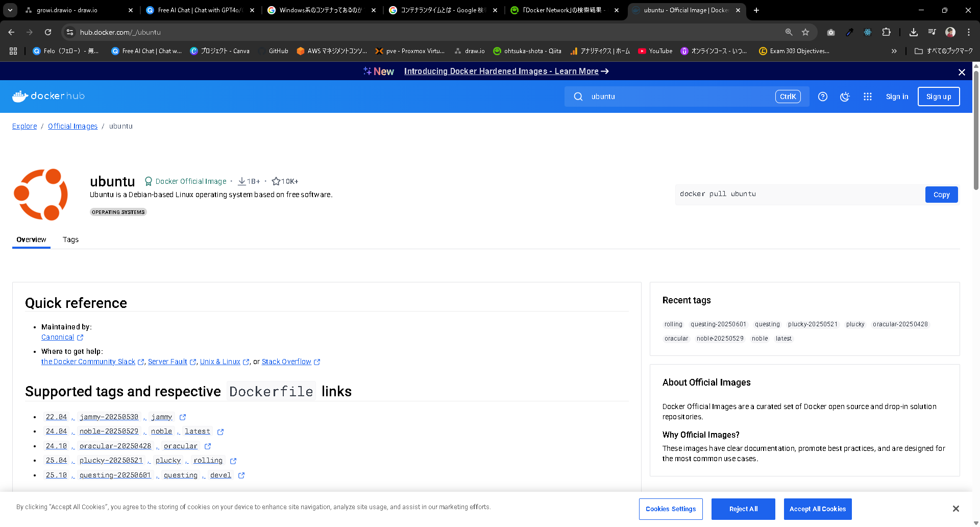Click the docker pull ubuntu command text

(718, 194)
